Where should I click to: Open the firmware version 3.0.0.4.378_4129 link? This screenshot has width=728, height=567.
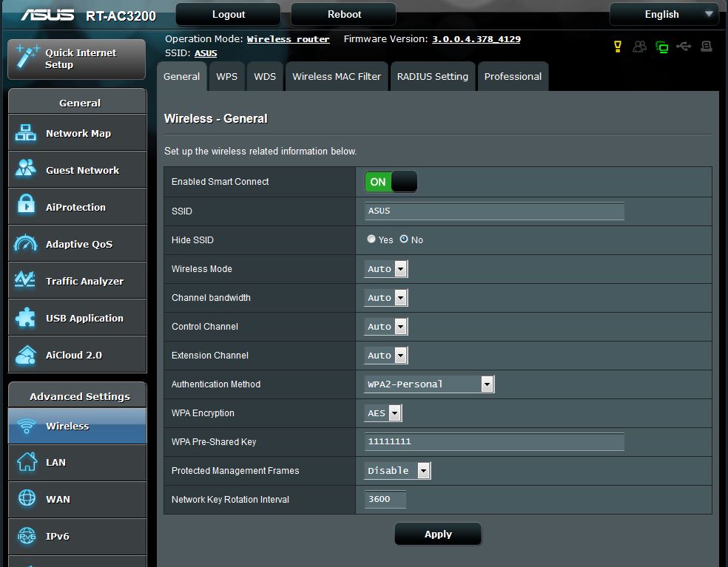[476, 39]
